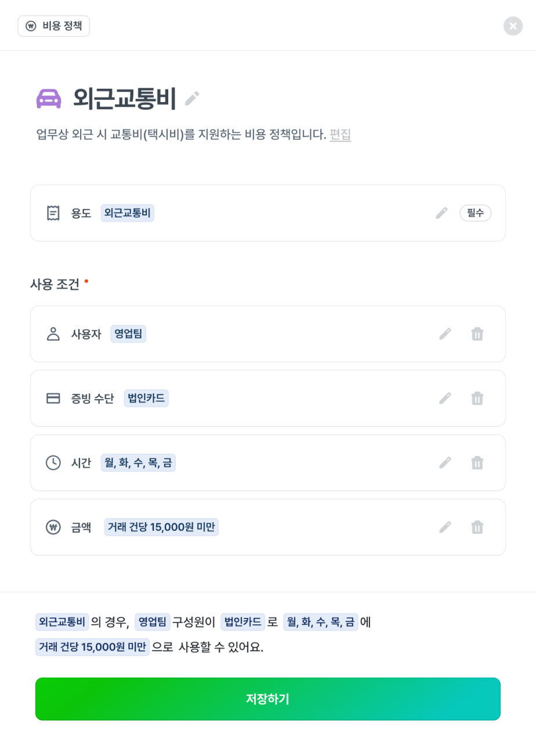
Task: Delete the 시간 condition
Action: coord(477,462)
